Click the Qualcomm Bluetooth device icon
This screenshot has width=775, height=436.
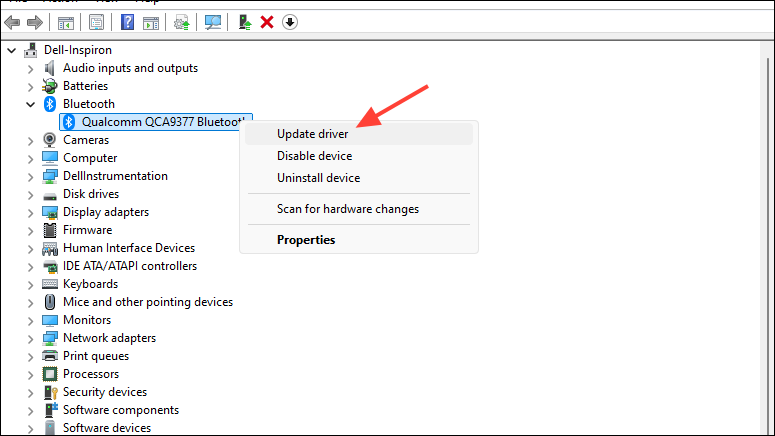coord(69,122)
